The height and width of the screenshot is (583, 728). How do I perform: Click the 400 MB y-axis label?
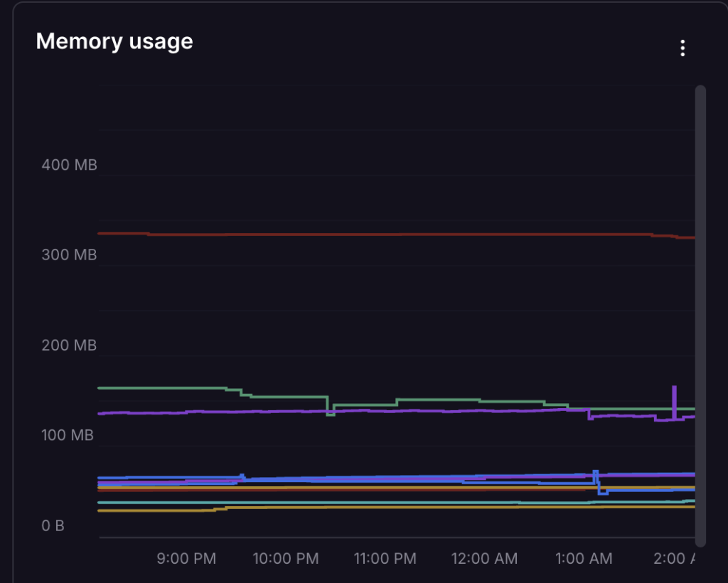69,165
